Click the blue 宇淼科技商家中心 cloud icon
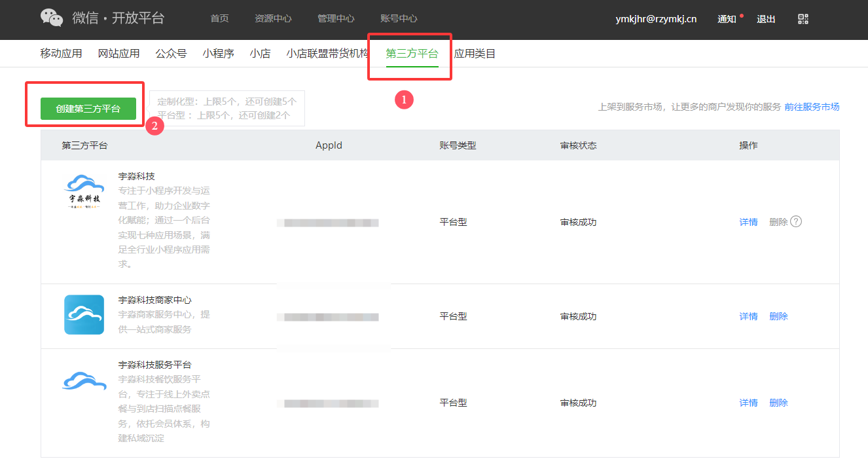The image size is (868, 459). [84, 315]
